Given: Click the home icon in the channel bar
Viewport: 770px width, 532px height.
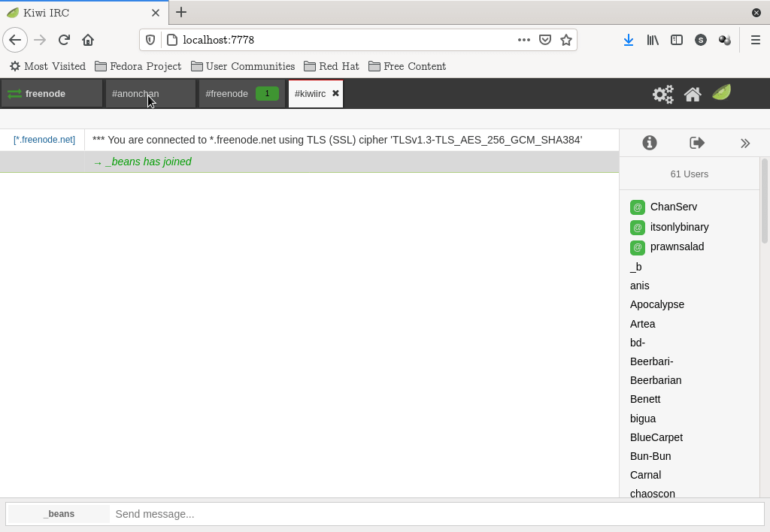Looking at the screenshot, I should click(x=692, y=94).
